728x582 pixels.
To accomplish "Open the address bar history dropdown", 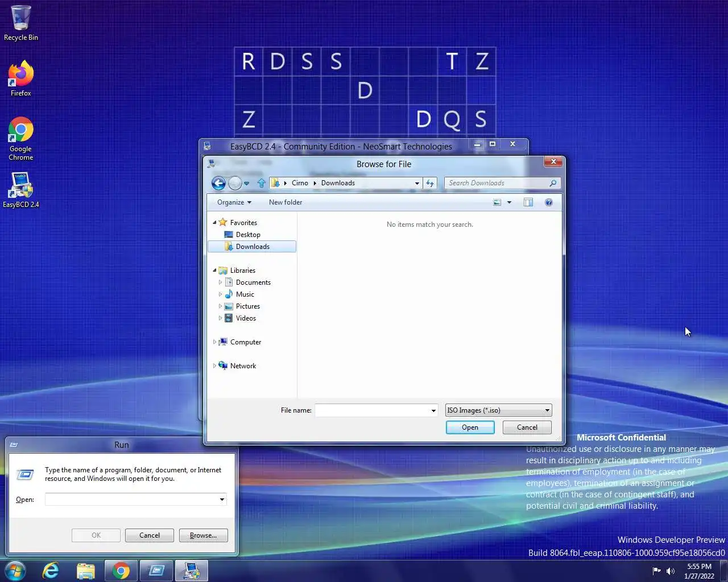I will click(x=417, y=183).
